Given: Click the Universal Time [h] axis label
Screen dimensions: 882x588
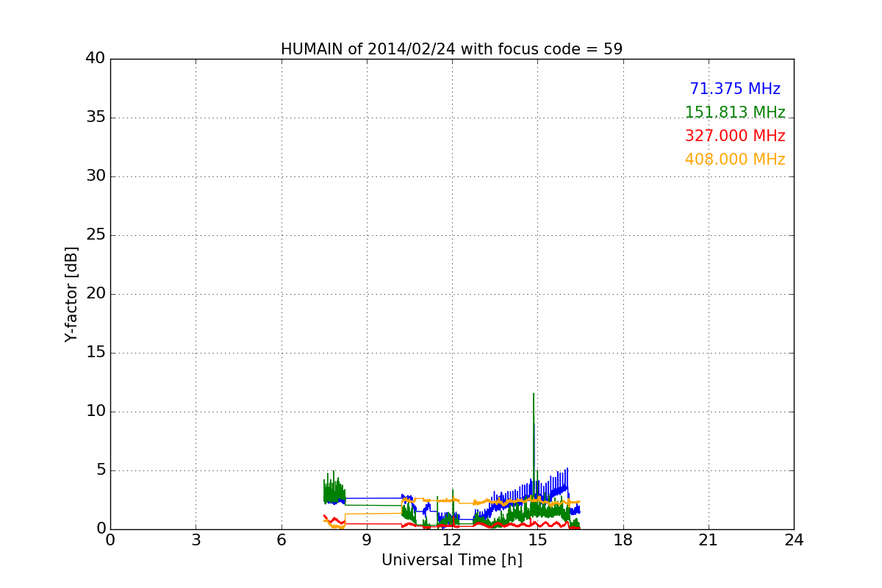Looking at the screenshot, I should [x=451, y=560].
